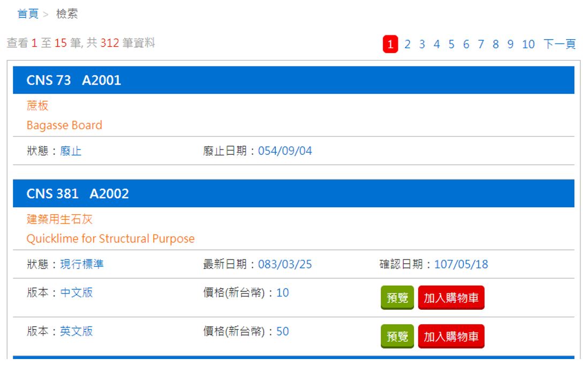Go to the 首頁 breadcrumb link

28,14
